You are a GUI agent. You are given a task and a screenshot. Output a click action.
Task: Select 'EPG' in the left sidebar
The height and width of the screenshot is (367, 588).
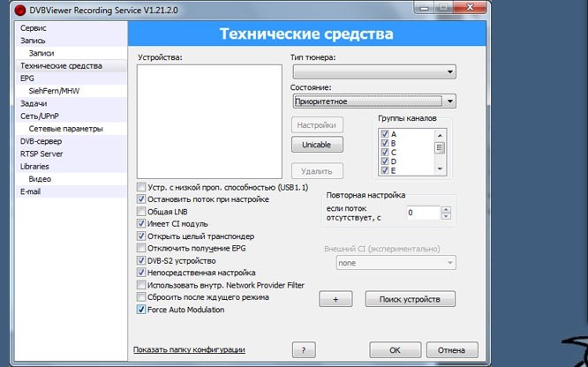point(27,78)
